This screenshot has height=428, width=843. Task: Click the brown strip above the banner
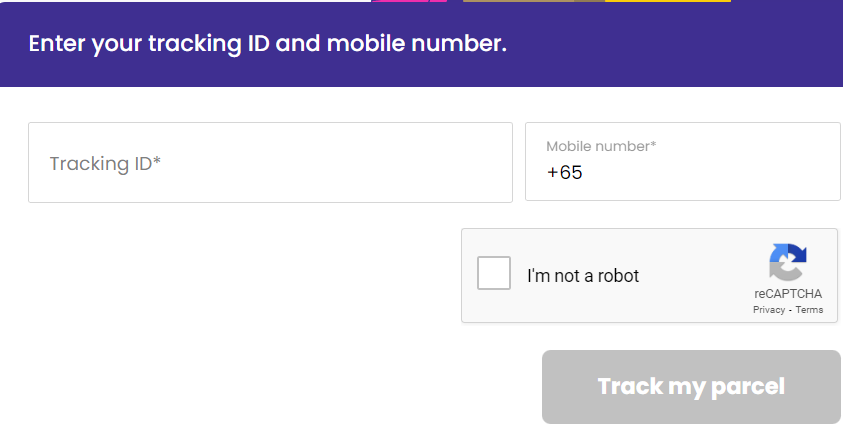(532, 1)
